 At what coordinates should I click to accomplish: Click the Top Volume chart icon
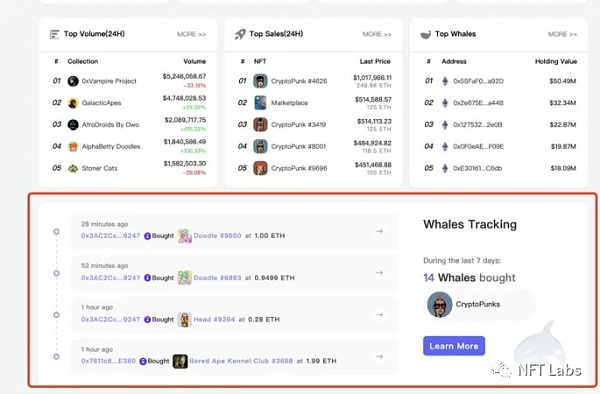[x=54, y=34]
